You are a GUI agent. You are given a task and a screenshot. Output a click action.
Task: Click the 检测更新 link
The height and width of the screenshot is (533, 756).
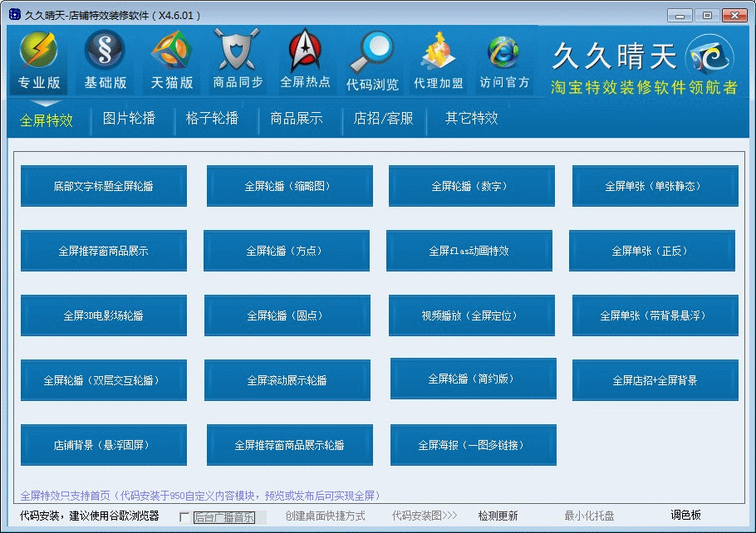(498, 516)
